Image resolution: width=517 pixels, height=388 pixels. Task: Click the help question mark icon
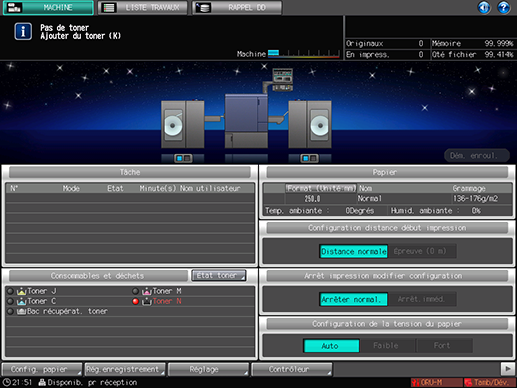pos(503,7)
